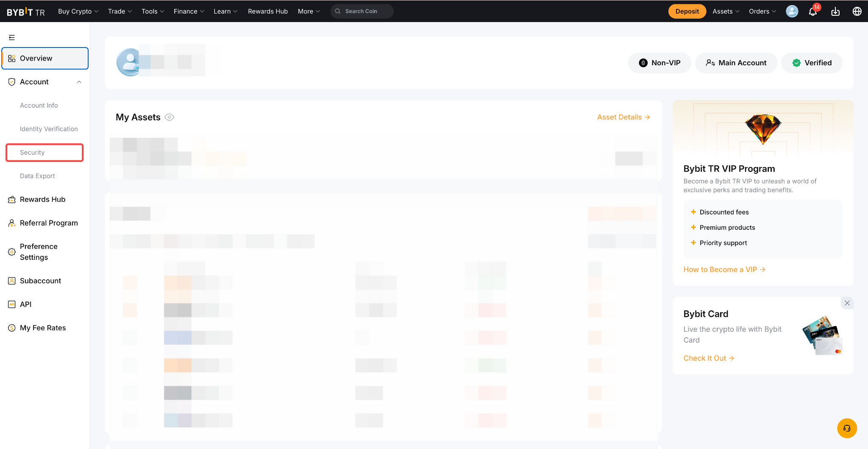Viewport: 868px width, 449px height.
Task: Click the Bybit TR logo
Action: coord(26,12)
